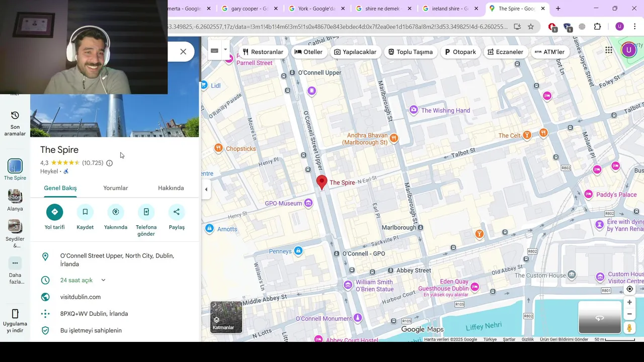Click the browser address bar URL
The image size is (644, 362).
point(338,27)
